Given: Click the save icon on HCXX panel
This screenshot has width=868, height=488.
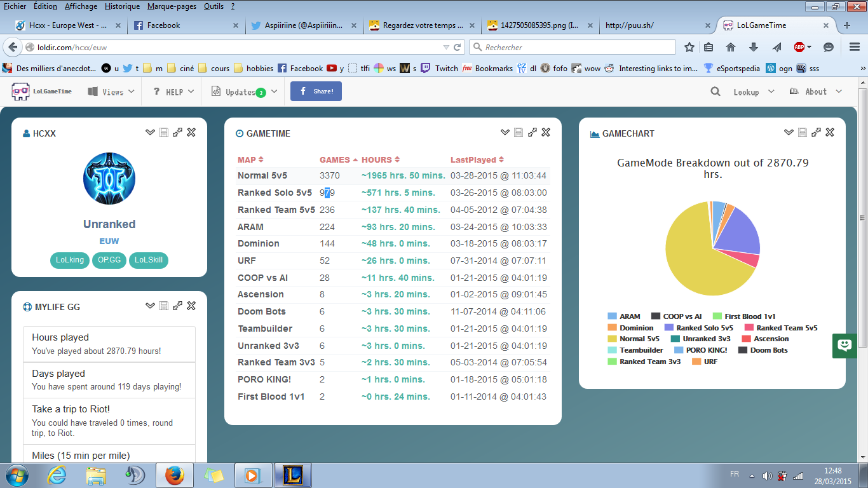Looking at the screenshot, I should pos(164,132).
